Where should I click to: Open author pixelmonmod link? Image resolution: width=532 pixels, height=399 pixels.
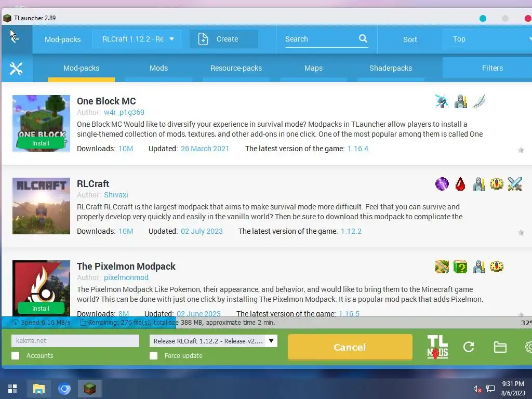pyautogui.click(x=126, y=277)
